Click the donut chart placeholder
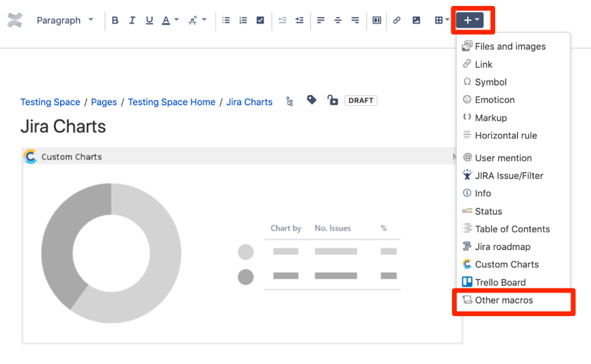Viewport: 591px width, 364px height. (x=111, y=253)
